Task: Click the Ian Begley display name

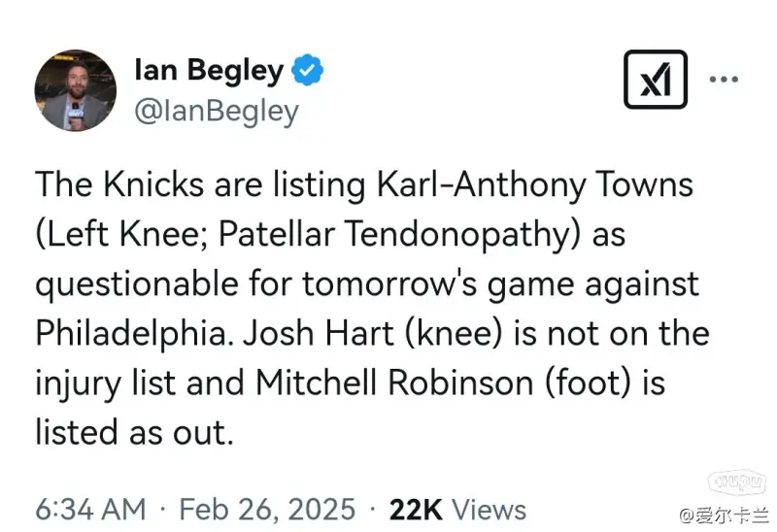Action: [209, 71]
